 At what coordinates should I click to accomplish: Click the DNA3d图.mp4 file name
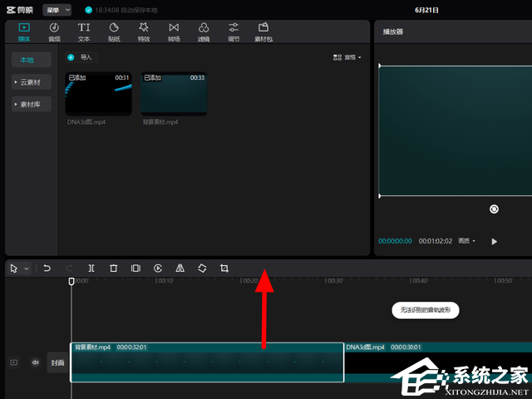click(86, 122)
